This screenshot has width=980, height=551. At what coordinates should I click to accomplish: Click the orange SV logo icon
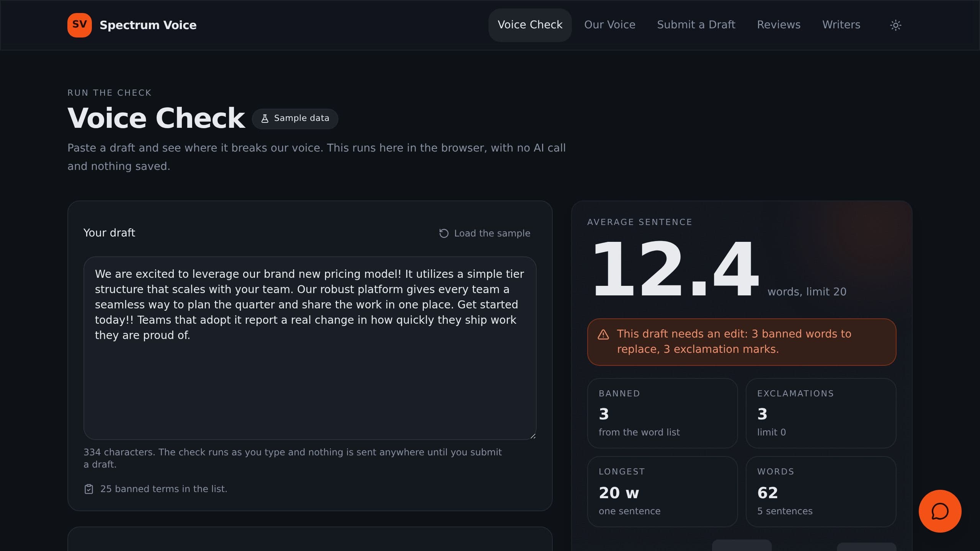click(x=80, y=25)
